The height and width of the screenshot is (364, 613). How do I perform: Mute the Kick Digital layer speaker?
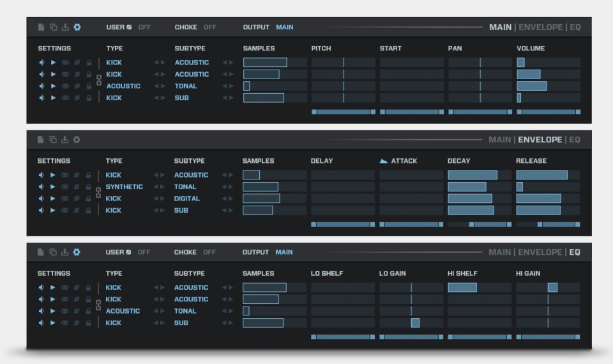click(42, 199)
